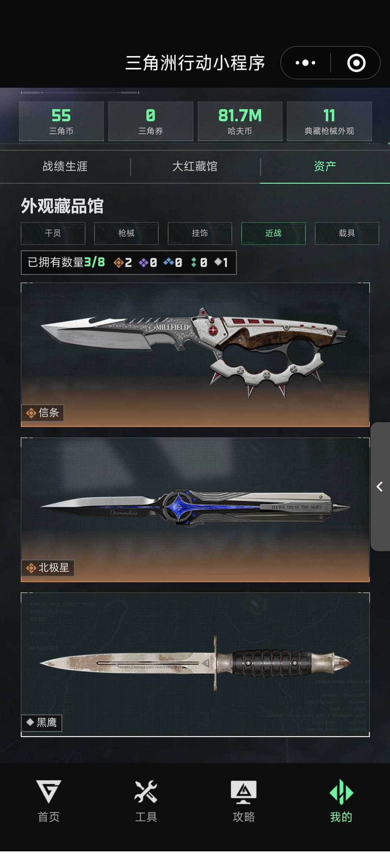
Task: Tap the 哈夫币 81.7M balance box
Action: (240, 121)
